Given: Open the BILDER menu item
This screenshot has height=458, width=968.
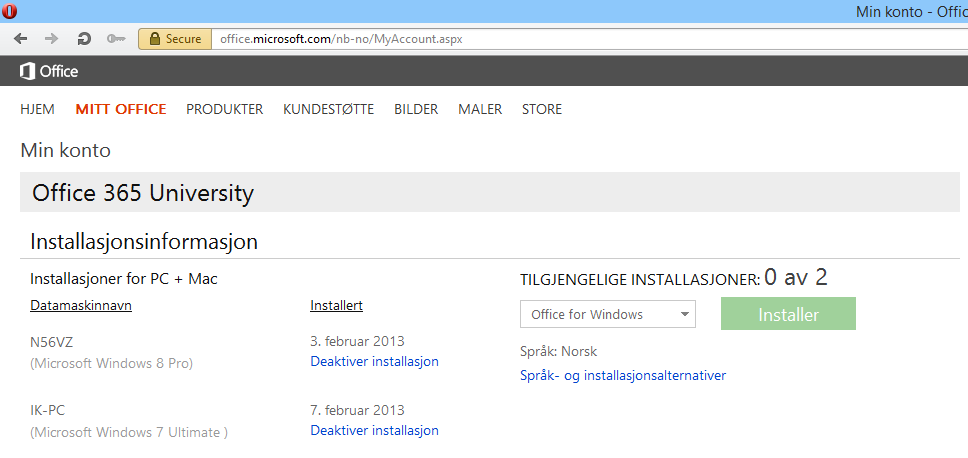Looking at the screenshot, I should pos(416,109).
